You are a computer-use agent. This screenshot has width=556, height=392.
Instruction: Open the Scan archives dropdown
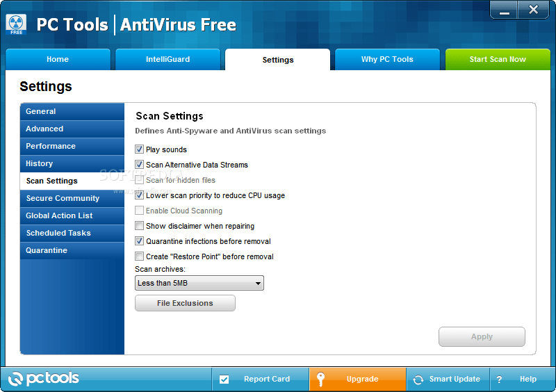coord(199,283)
